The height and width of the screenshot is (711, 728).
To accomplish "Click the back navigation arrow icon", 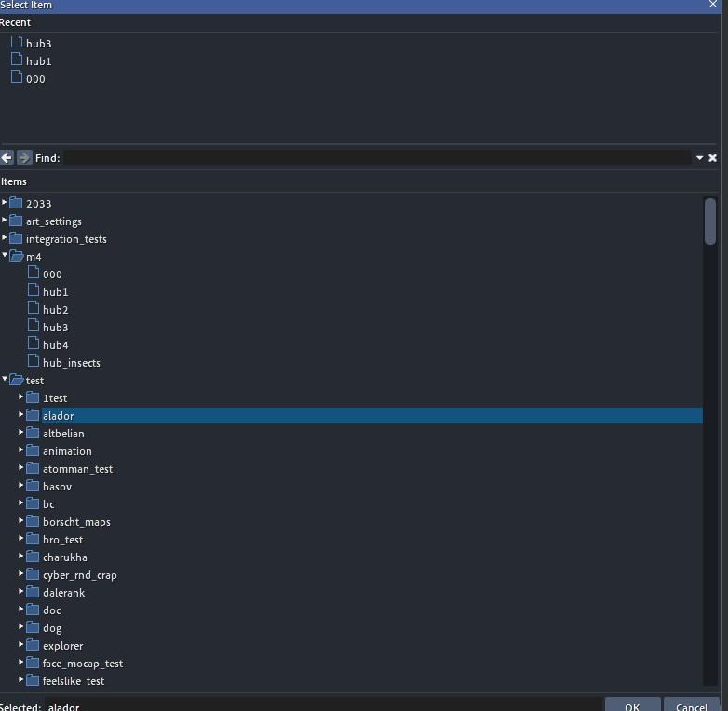I will tap(7, 158).
